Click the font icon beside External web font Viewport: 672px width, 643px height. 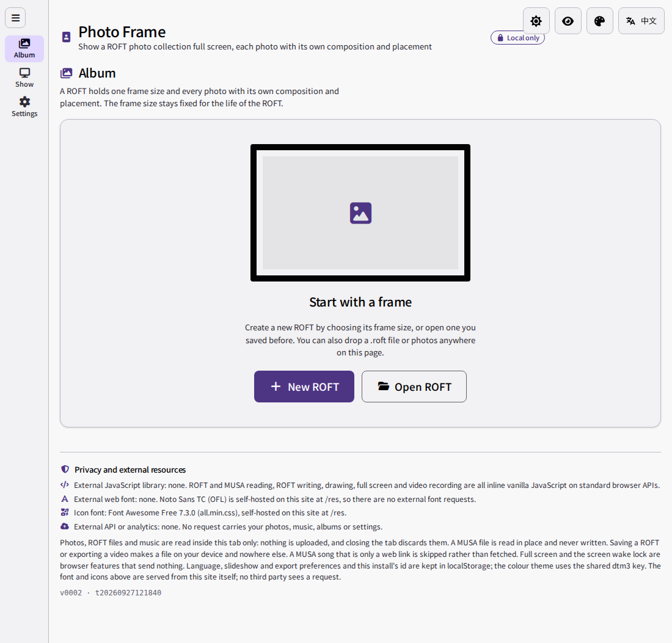coord(65,499)
